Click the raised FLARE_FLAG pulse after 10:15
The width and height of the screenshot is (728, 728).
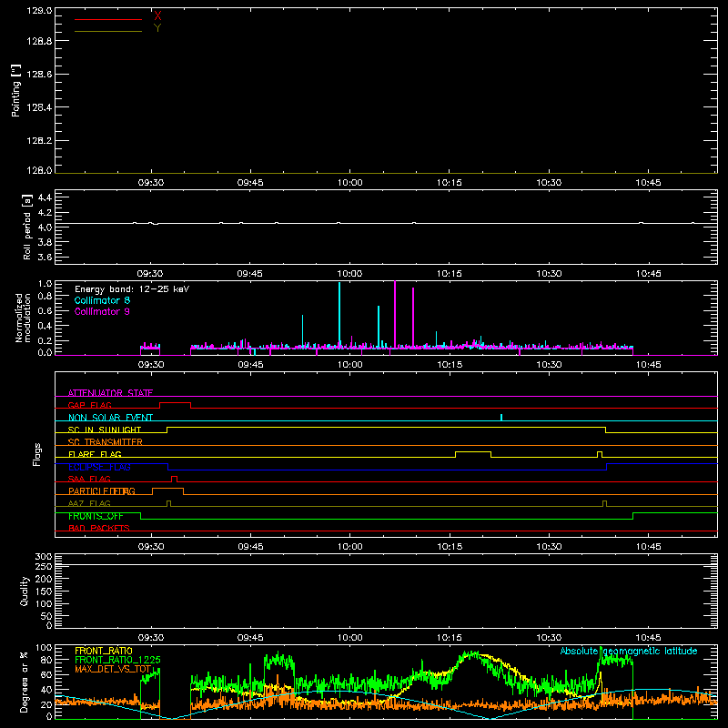473,453
